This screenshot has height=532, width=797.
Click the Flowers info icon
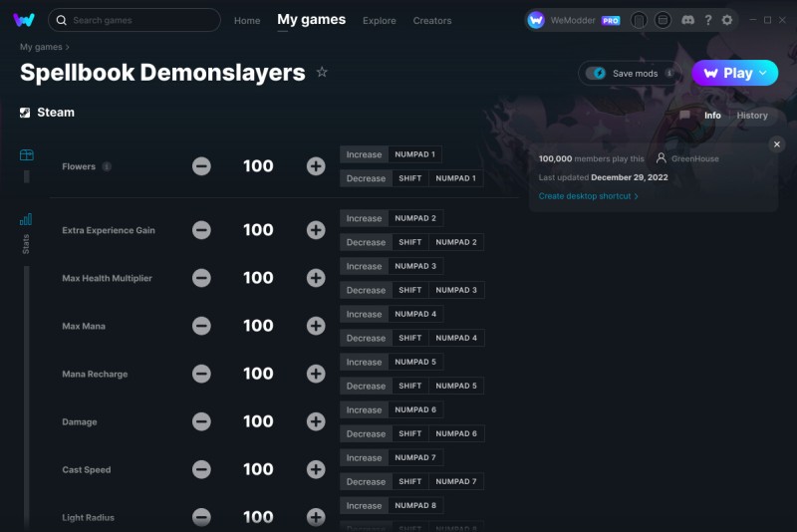(x=107, y=166)
